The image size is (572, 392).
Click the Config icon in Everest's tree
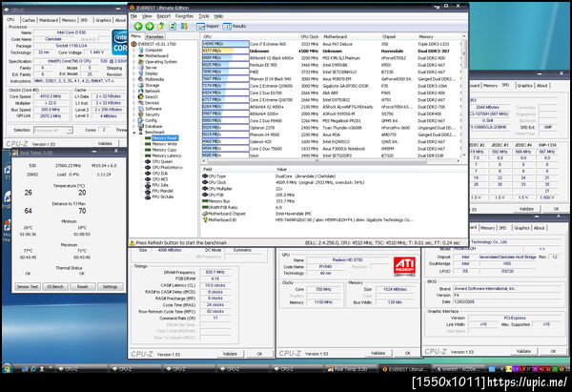click(x=141, y=120)
